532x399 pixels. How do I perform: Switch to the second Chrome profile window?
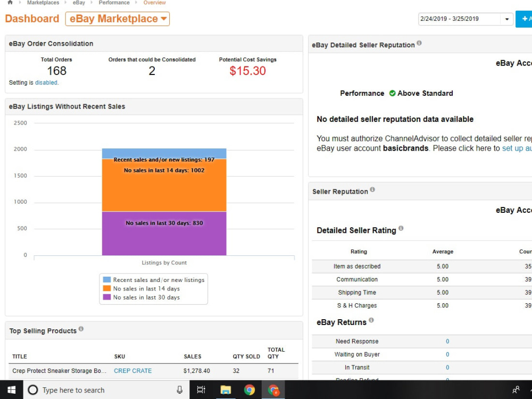pyautogui.click(x=273, y=390)
